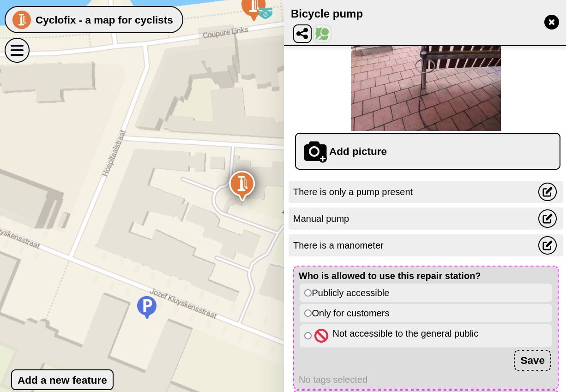Open the bicycle pump photo

point(426,88)
